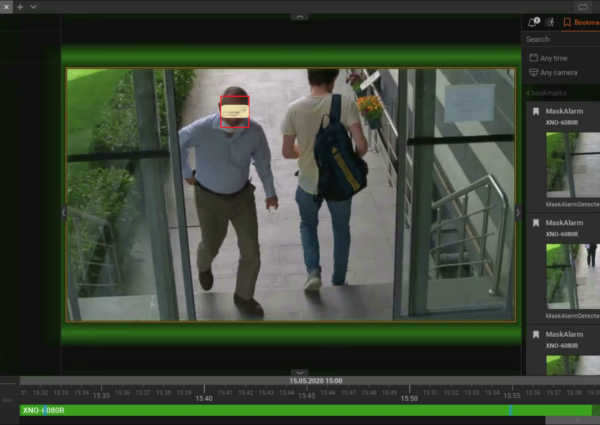
Task: Open the second MaskAlarm bookmark thumbnail
Action: pos(573,276)
